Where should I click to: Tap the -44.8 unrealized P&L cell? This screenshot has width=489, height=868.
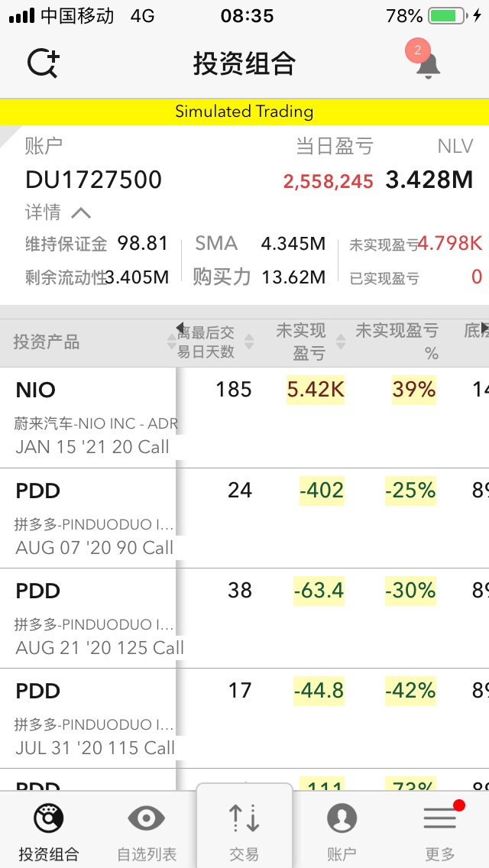click(319, 691)
